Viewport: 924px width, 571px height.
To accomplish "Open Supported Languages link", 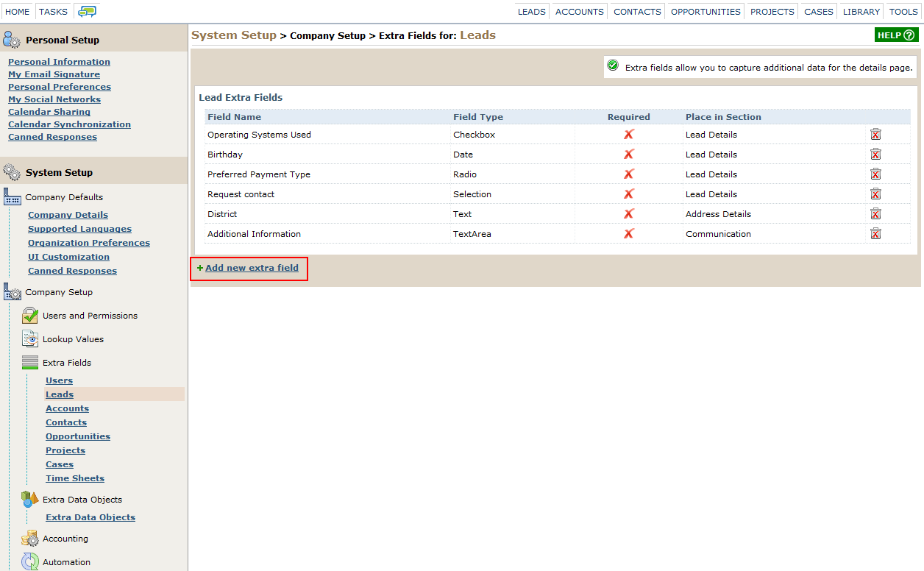I will point(79,229).
